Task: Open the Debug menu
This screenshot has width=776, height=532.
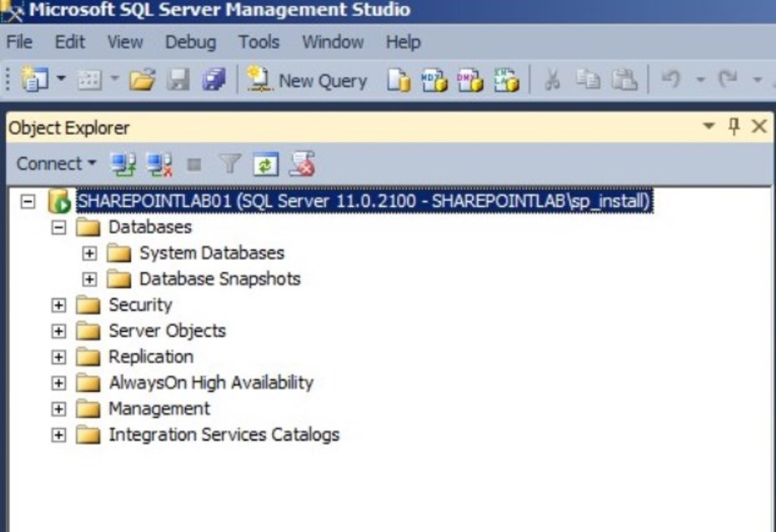Action: point(190,42)
